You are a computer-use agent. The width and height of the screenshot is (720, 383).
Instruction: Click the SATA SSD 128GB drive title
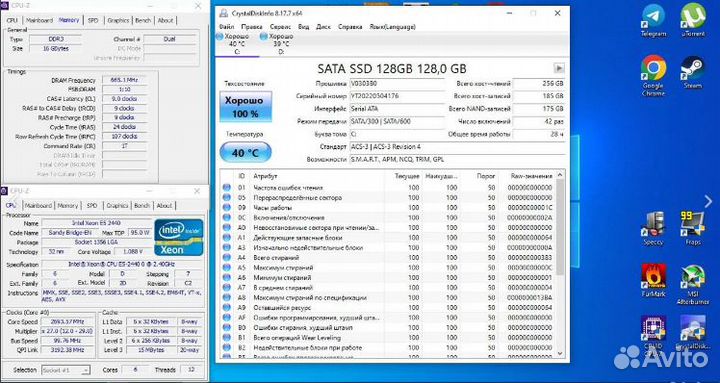(392, 69)
